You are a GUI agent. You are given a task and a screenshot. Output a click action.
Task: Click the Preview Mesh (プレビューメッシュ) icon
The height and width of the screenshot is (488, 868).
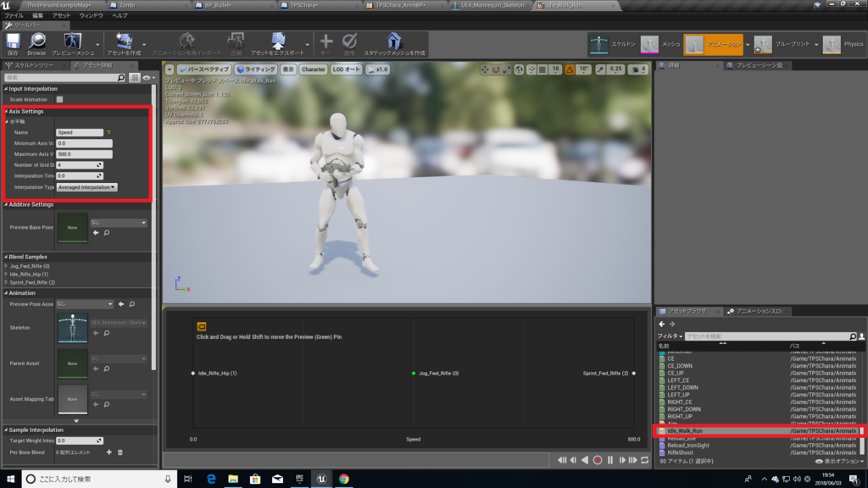[73, 41]
